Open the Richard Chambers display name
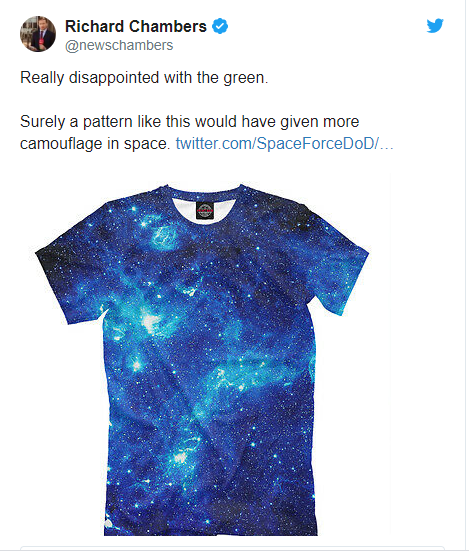Image resolution: width=469 pixels, height=554 pixels. (x=136, y=26)
